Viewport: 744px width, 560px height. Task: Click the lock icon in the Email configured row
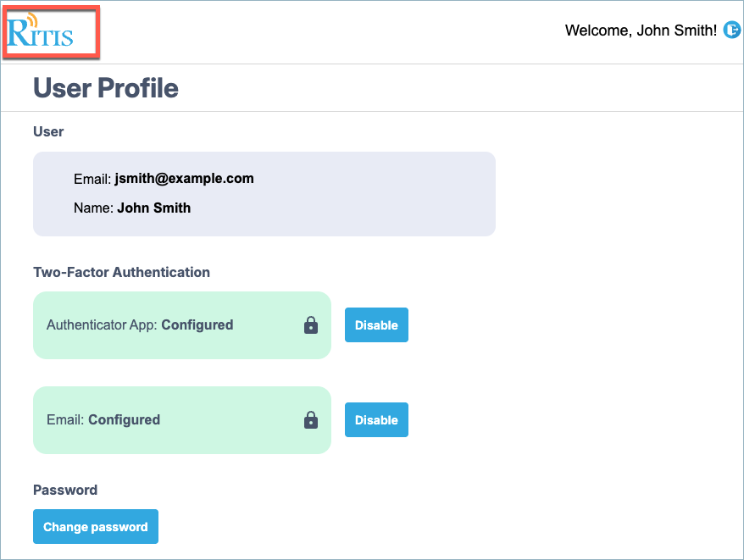point(311,420)
